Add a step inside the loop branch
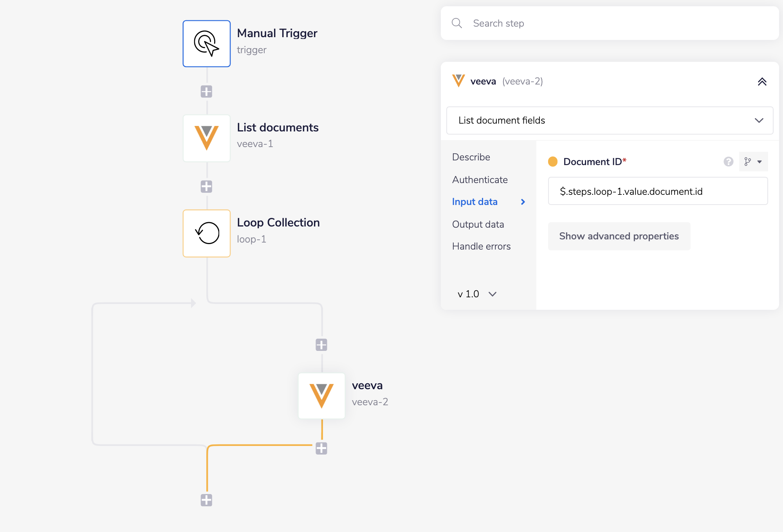 point(321,344)
